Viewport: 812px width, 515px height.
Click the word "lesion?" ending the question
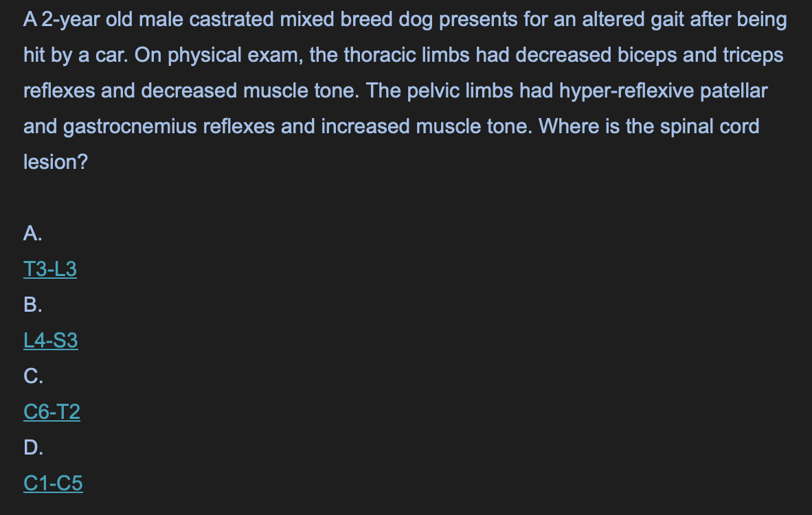(56, 162)
